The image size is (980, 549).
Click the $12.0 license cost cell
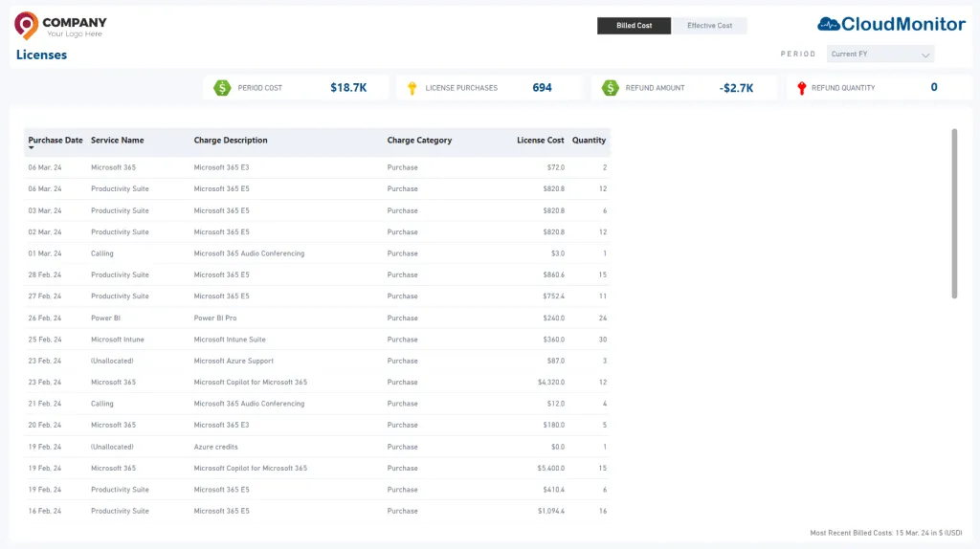(556, 404)
